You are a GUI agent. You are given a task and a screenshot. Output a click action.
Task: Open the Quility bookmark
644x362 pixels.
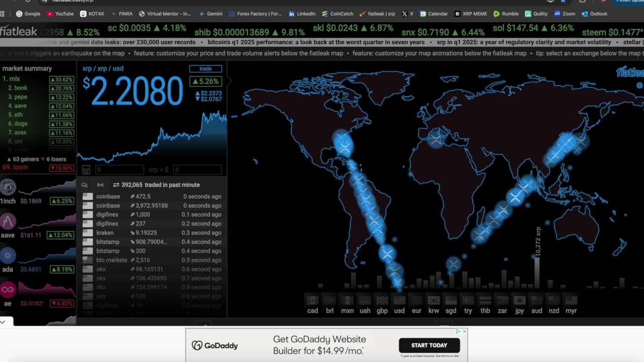click(536, 14)
